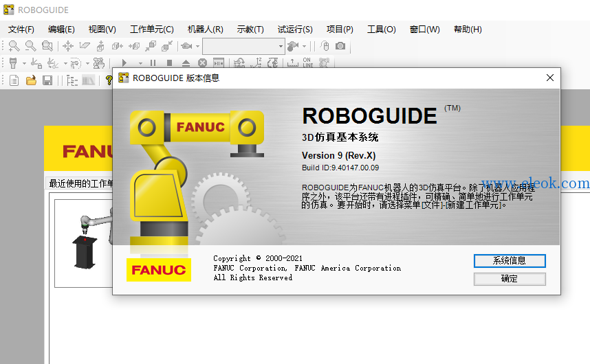Image resolution: width=590 pixels, height=364 pixels.
Task: Click the gripper/hand tool icon
Action: (x=324, y=63)
